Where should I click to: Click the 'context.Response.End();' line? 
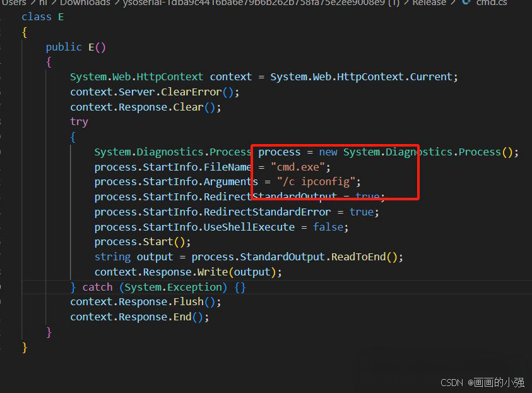click(139, 317)
